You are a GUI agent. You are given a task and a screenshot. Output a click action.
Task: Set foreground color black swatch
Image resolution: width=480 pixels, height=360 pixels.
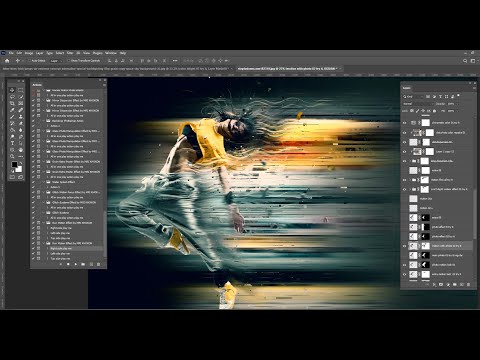14,164
